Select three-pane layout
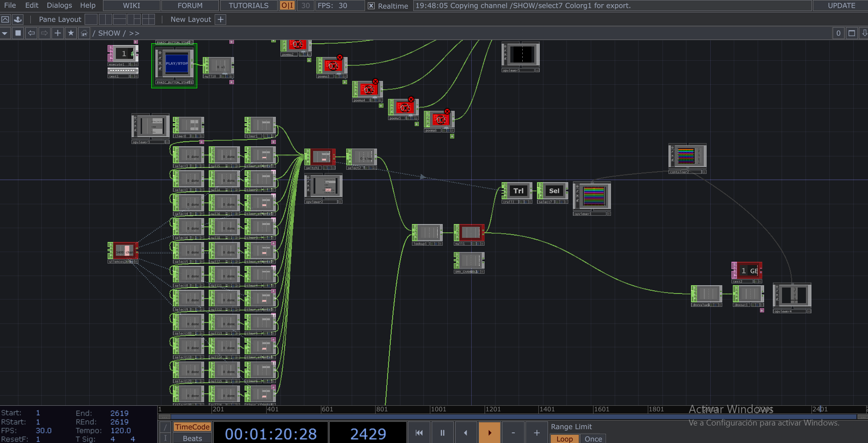Image resolution: width=868 pixels, height=443 pixels. point(134,19)
